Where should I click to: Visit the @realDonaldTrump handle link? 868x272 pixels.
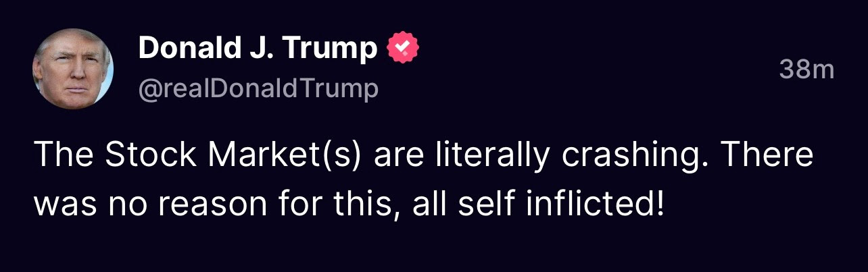[258, 89]
